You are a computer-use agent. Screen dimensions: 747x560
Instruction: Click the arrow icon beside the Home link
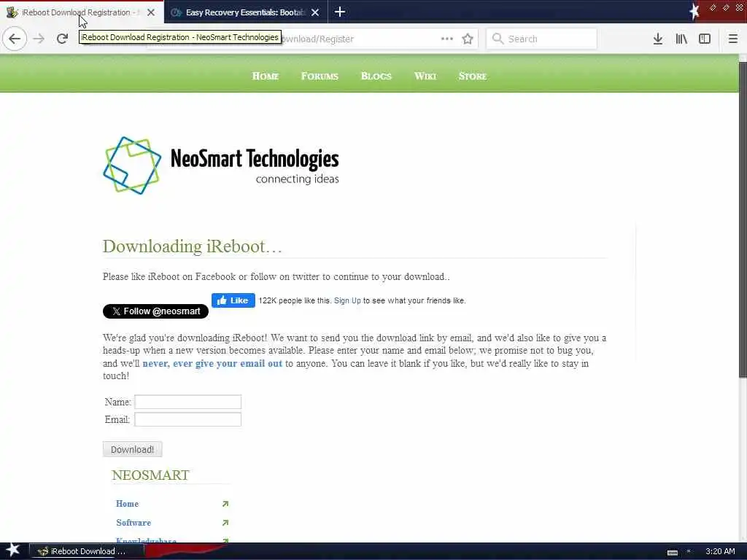pyautogui.click(x=225, y=504)
